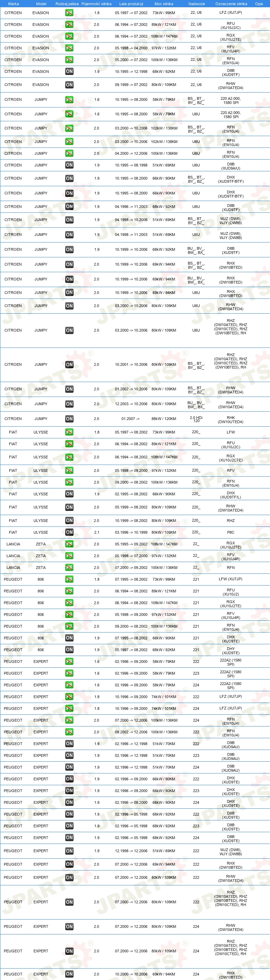Select the '03.1996 -> 10.1999' production years cell
The width and height of the screenshot is (270, 980).
pyautogui.click(x=131, y=532)
